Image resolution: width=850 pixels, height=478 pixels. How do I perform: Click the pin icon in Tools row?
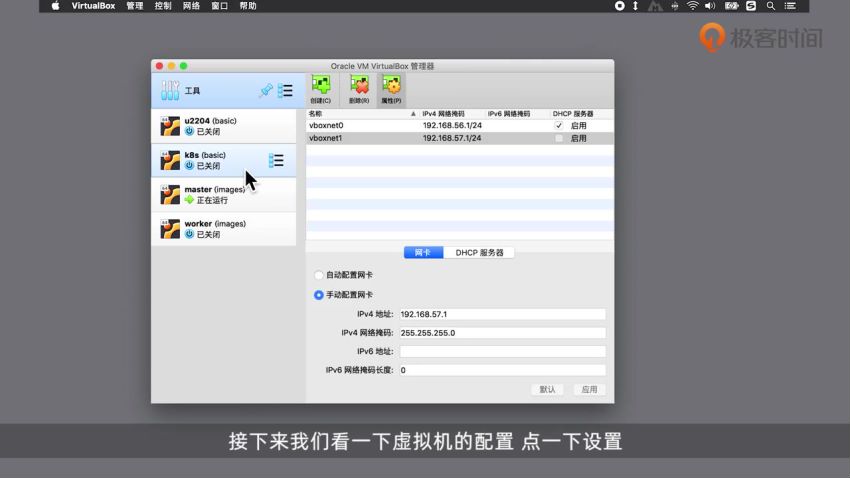tap(266, 91)
